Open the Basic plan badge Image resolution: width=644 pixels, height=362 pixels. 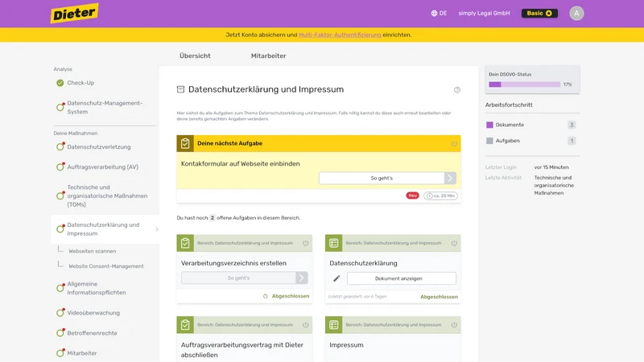tap(539, 13)
